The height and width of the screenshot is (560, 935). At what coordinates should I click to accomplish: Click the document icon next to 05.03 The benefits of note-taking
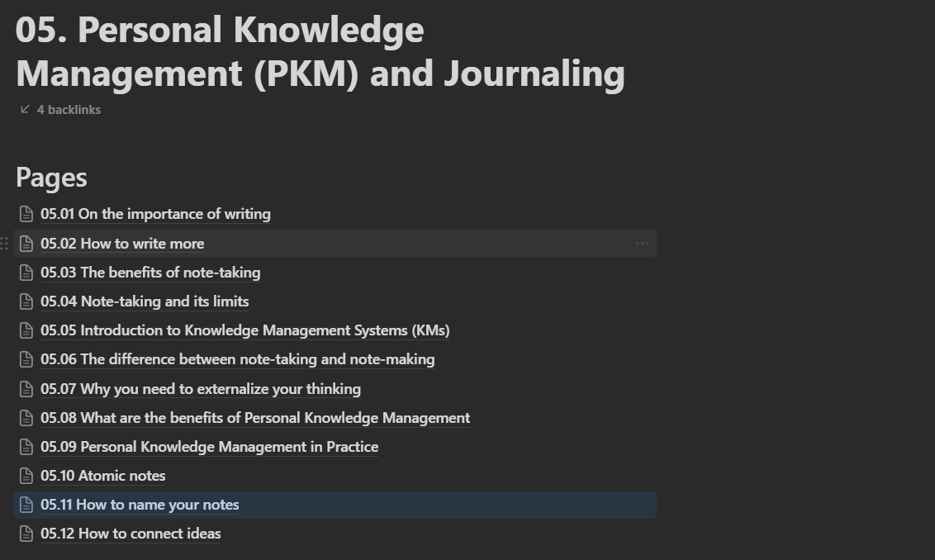click(x=27, y=273)
